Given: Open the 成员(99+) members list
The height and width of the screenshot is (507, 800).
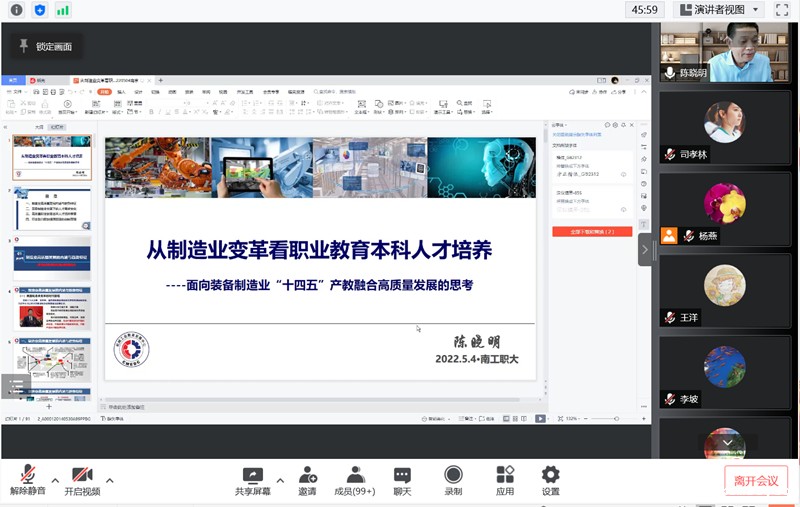Looking at the screenshot, I should 355,474.
